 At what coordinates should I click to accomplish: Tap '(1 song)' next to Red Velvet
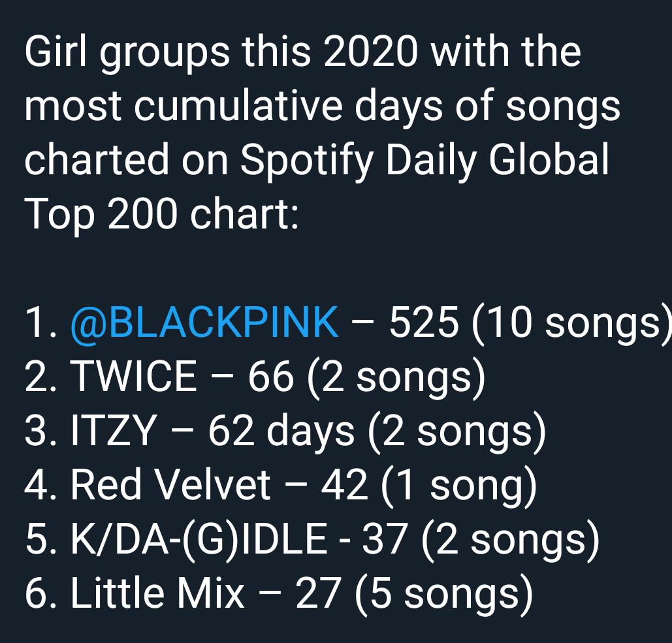pos(458,486)
